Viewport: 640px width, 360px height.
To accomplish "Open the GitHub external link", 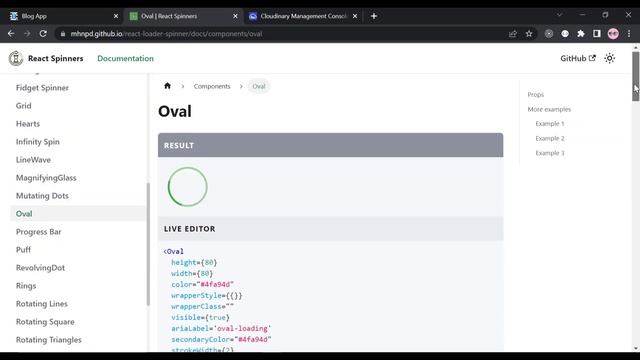I will 578,58.
